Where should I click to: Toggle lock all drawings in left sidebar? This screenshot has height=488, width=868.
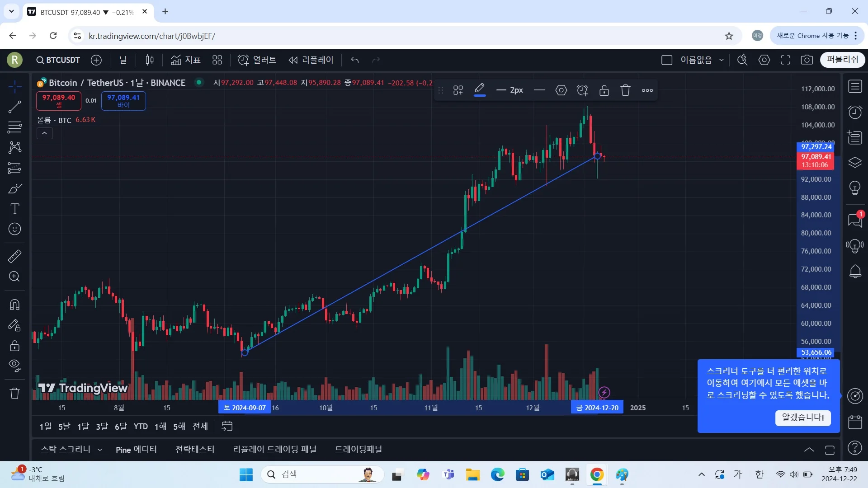[14, 346]
